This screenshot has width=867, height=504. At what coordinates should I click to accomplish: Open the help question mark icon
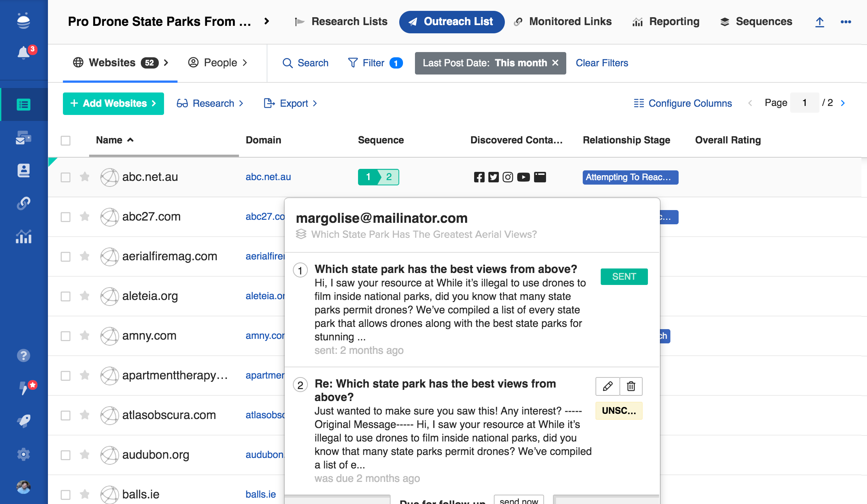(24, 355)
